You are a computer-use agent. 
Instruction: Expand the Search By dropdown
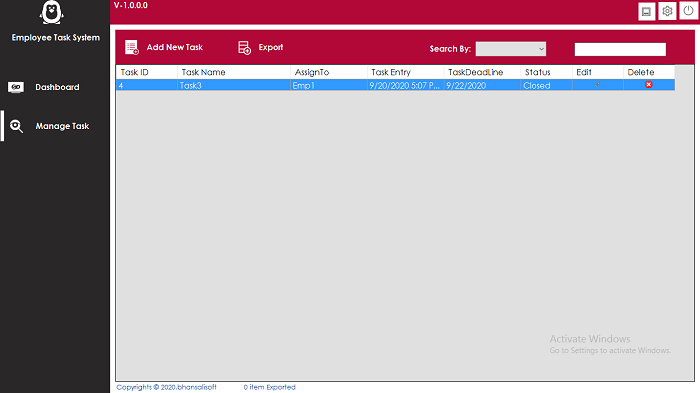[511, 49]
